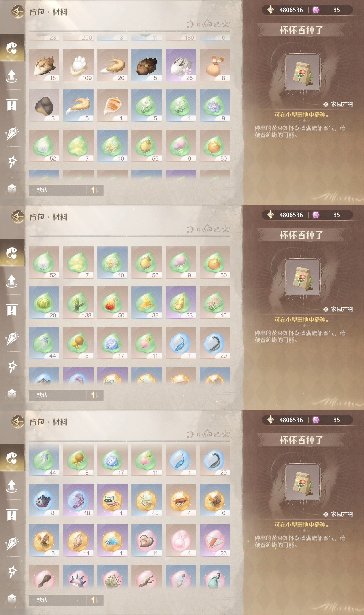Select the blue flower item with count 9

click(215, 106)
